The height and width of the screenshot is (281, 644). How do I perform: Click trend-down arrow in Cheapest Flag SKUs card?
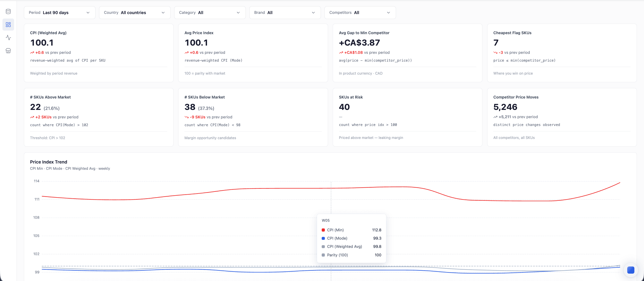[x=495, y=53]
